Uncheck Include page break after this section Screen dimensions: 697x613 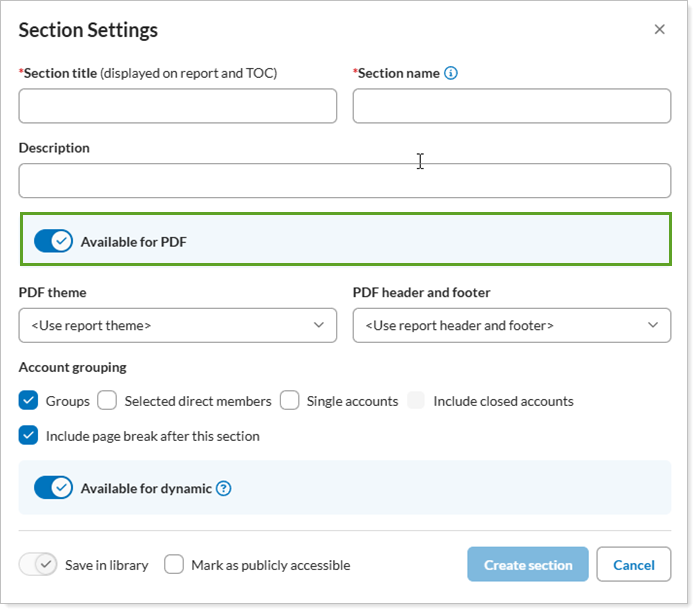pos(28,435)
